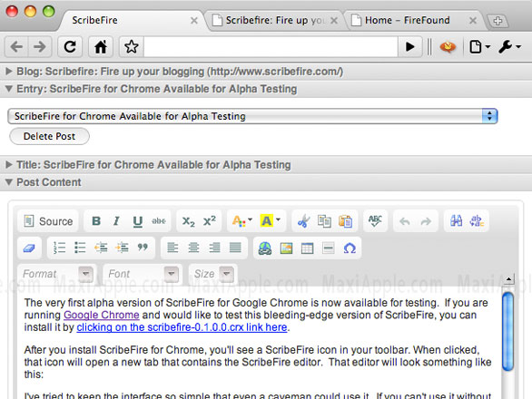532x399 pixels.
Task: Open the Format dropdown
Action: click(56, 274)
